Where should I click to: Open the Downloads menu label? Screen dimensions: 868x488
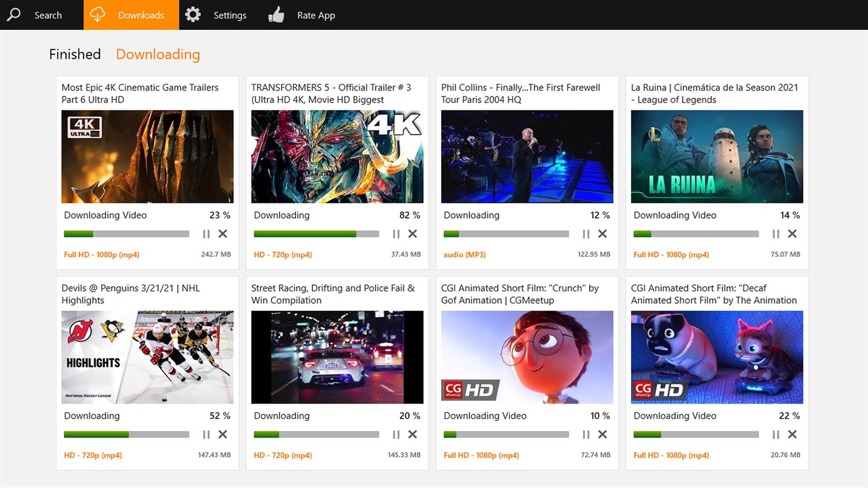[x=141, y=15]
